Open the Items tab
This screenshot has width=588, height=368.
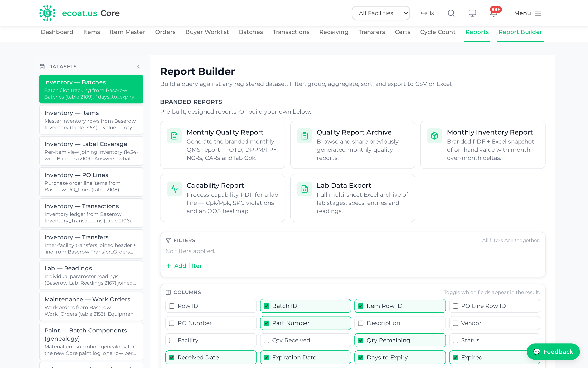92,32
